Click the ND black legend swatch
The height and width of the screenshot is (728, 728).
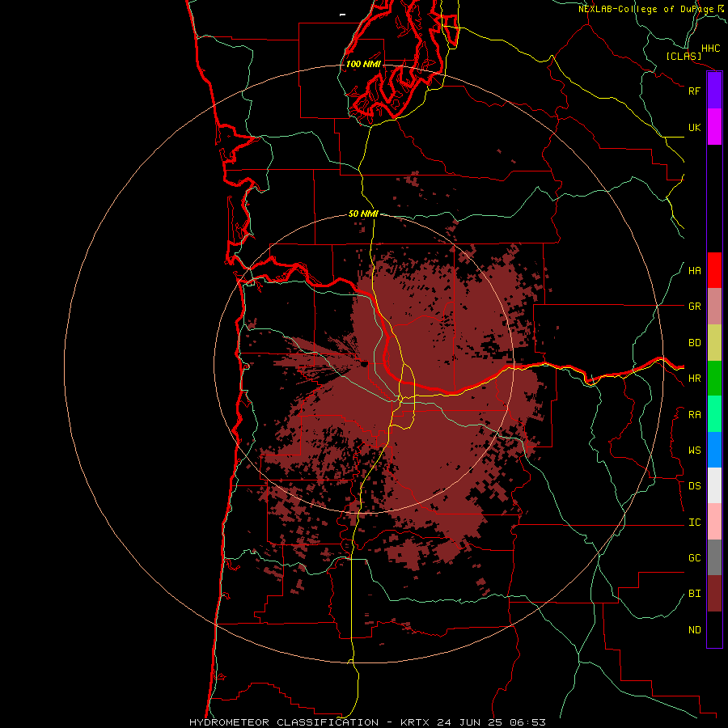pyautogui.click(x=714, y=629)
